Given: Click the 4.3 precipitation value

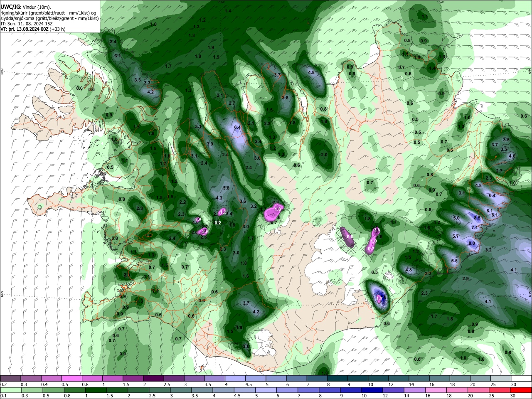Looking at the screenshot, I should pos(219,198).
